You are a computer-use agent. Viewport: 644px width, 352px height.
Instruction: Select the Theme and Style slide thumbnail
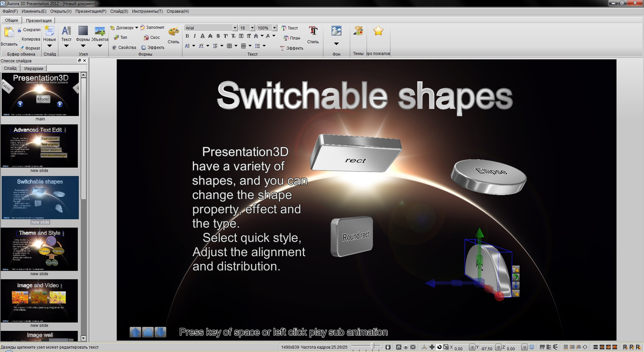click(39, 249)
